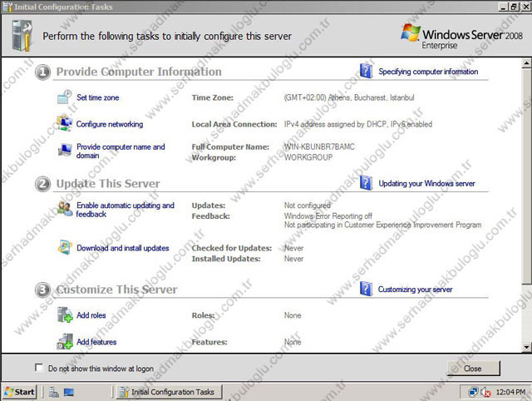This screenshot has width=532, height=401.
Task: Click the Set time zone clock icon
Action: 65,97
